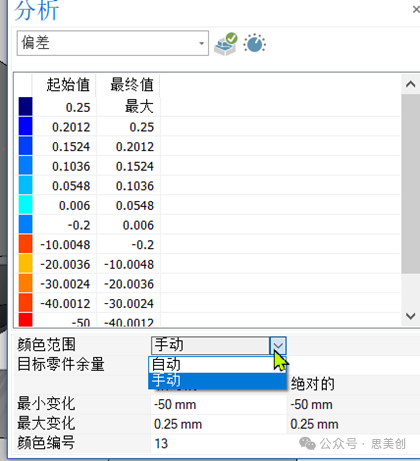The image size is (420, 461).
Task: Click the blue swatch for -0.2 start row
Action: 25,225
